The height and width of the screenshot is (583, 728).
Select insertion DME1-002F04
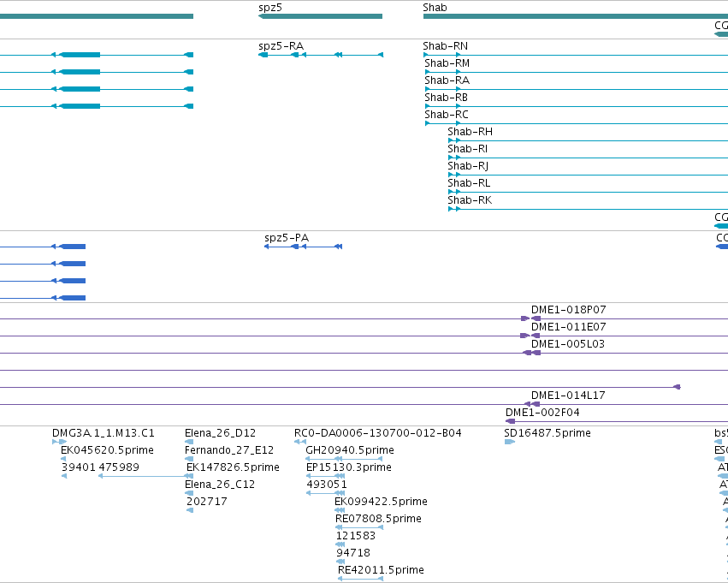(542, 413)
